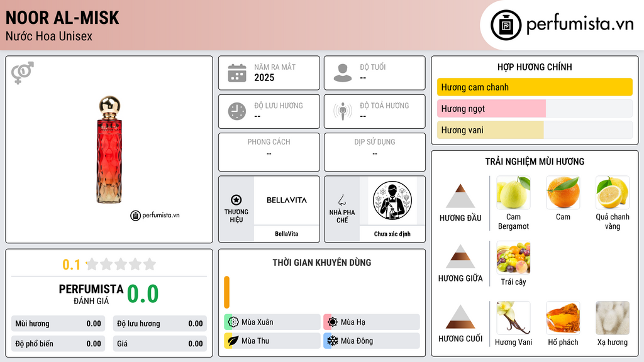This screenshot has height=362, width=644.
Task: Click the green 0.0 Perfumista score
Action: click(x=143, y=293)
